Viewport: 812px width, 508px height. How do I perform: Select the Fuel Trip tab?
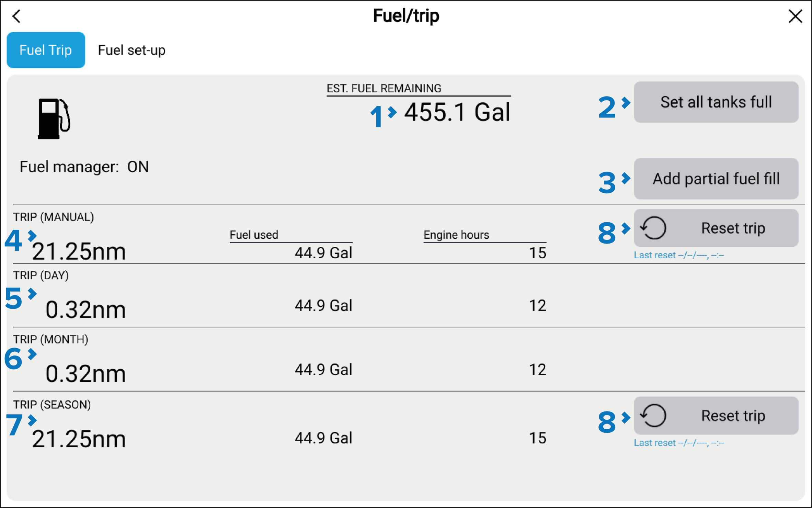point(46,50)
